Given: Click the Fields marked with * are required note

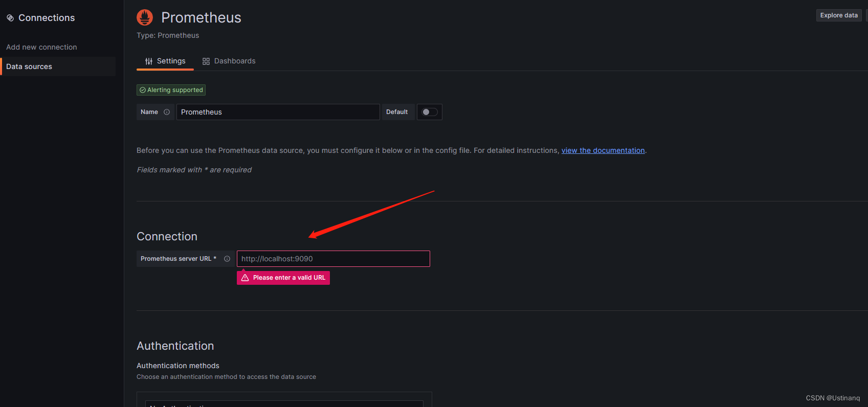Looking at the screenshot, I should 194,170.
